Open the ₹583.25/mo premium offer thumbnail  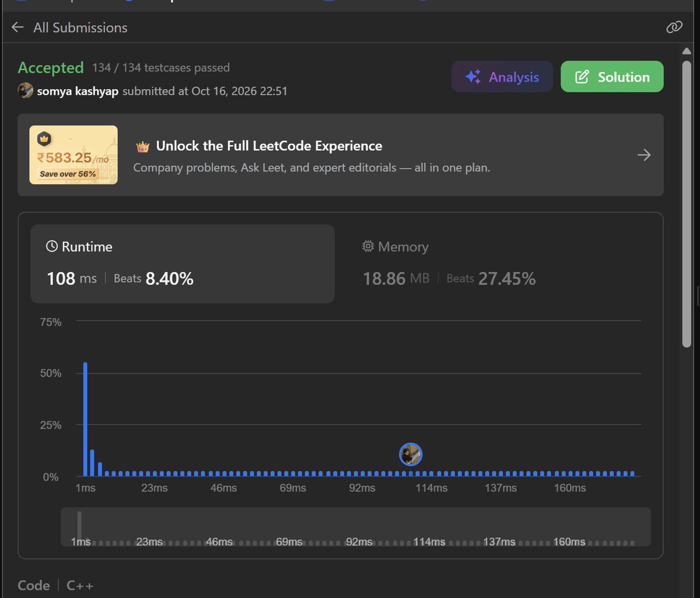pyautogui.click(x=73, y=155)
